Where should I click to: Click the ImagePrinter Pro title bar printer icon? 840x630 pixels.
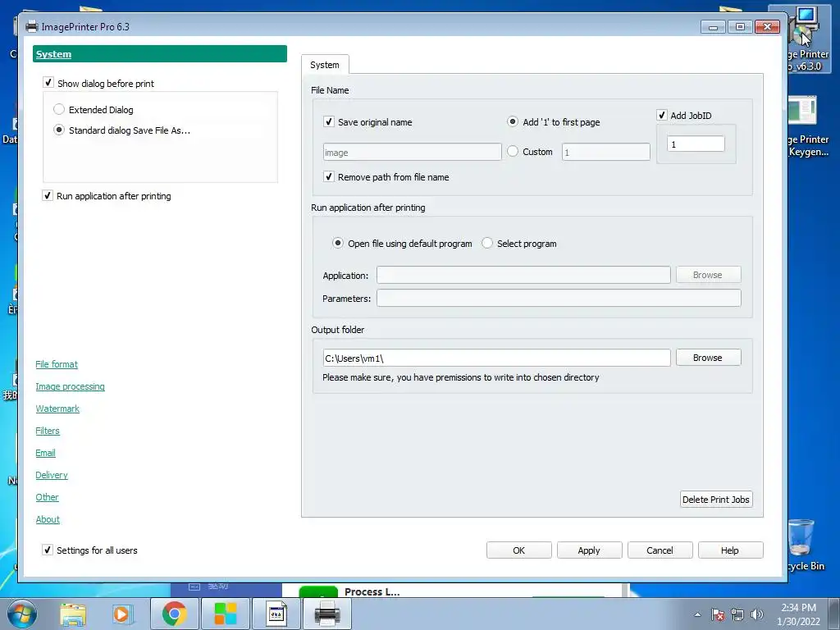[x=32, y=26]
